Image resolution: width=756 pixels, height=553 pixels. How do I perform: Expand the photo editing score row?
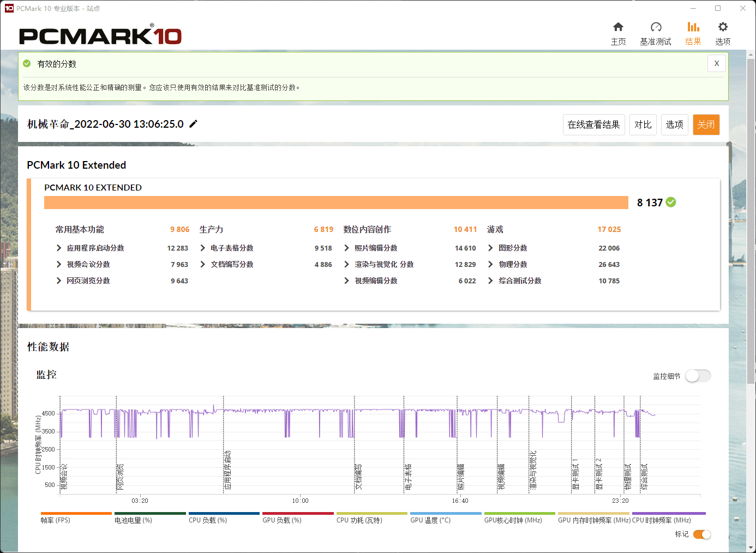346,248
